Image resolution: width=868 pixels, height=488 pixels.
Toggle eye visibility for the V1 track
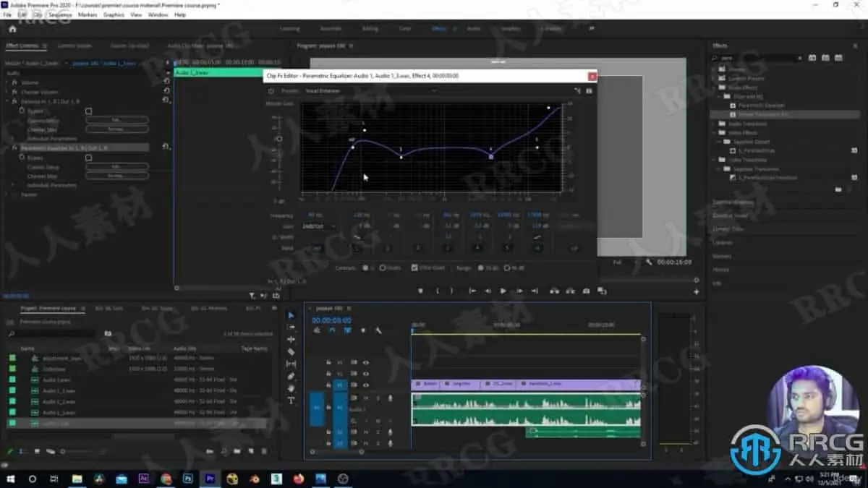click(x=366, y=385)
